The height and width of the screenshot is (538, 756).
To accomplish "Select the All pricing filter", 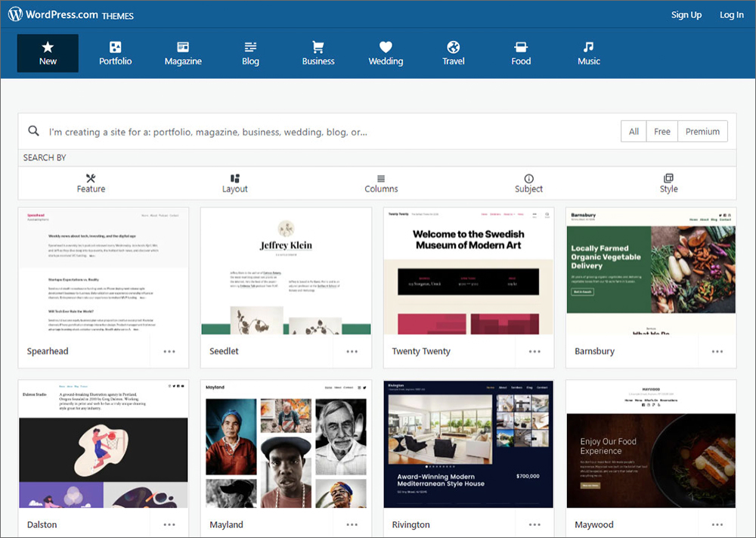I will [634, 131].
